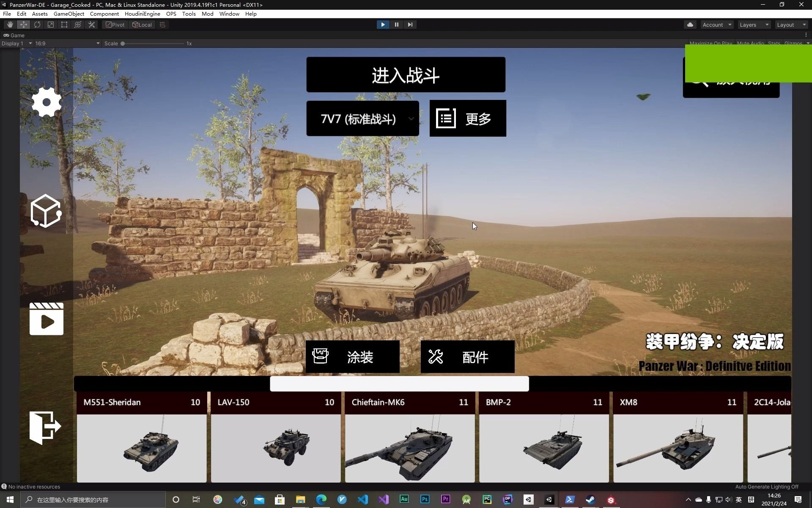This screenshot has width=812, height=508.
Task: Open PyCharm from the taskbar
Action: coord(487,500)
